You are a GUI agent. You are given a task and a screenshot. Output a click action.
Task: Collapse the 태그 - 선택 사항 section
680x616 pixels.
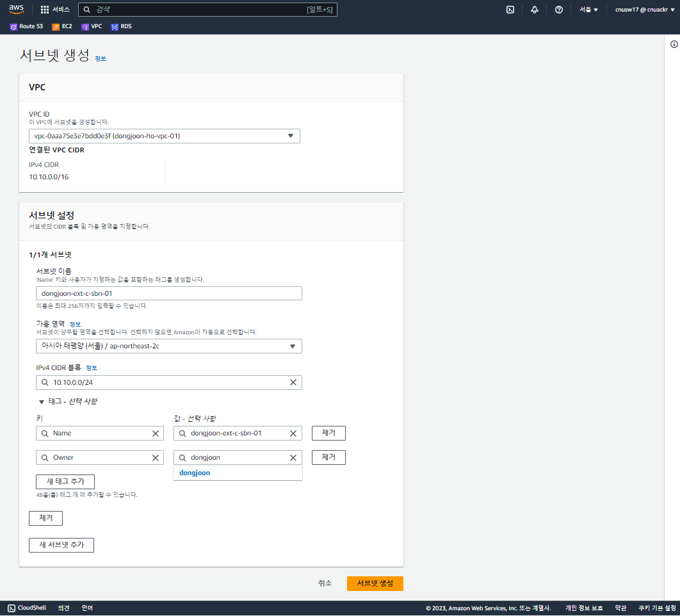point(68,401)
